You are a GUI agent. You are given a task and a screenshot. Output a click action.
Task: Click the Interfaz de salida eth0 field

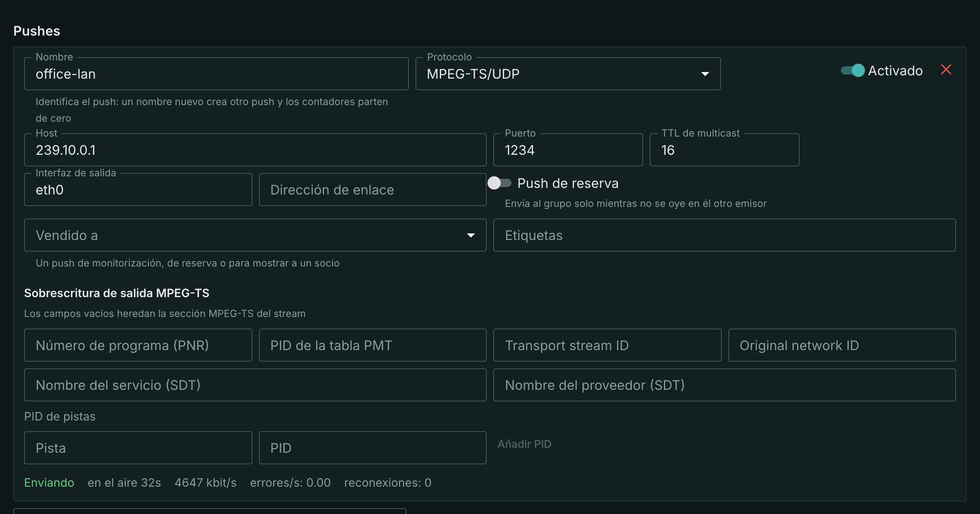(138, 190)
